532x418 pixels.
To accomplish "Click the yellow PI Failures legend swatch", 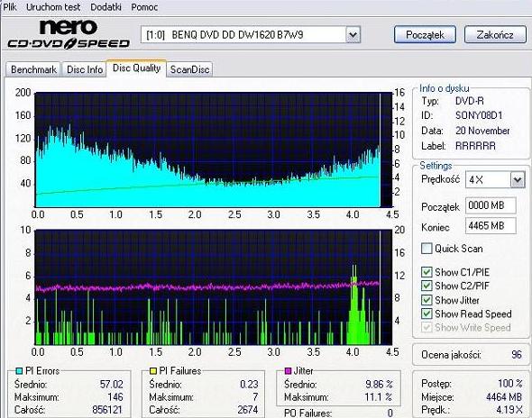I will point(153,371).
